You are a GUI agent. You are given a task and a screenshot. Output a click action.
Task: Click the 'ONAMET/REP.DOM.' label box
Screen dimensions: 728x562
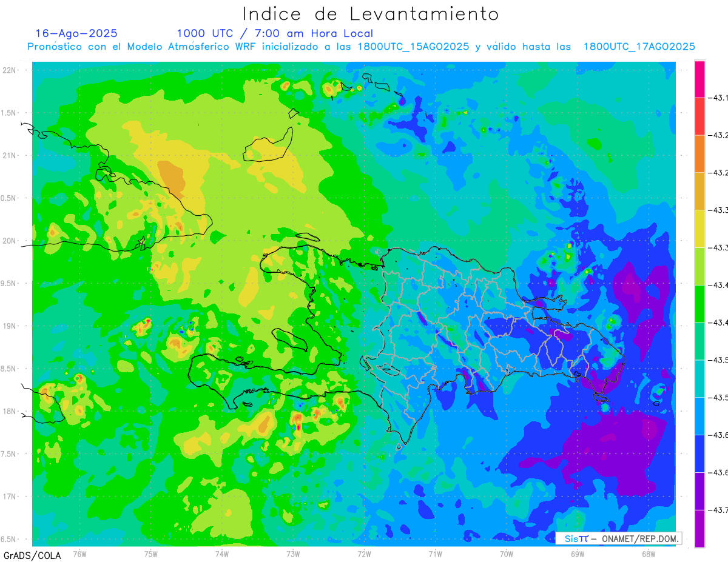(x=618, y=538)
